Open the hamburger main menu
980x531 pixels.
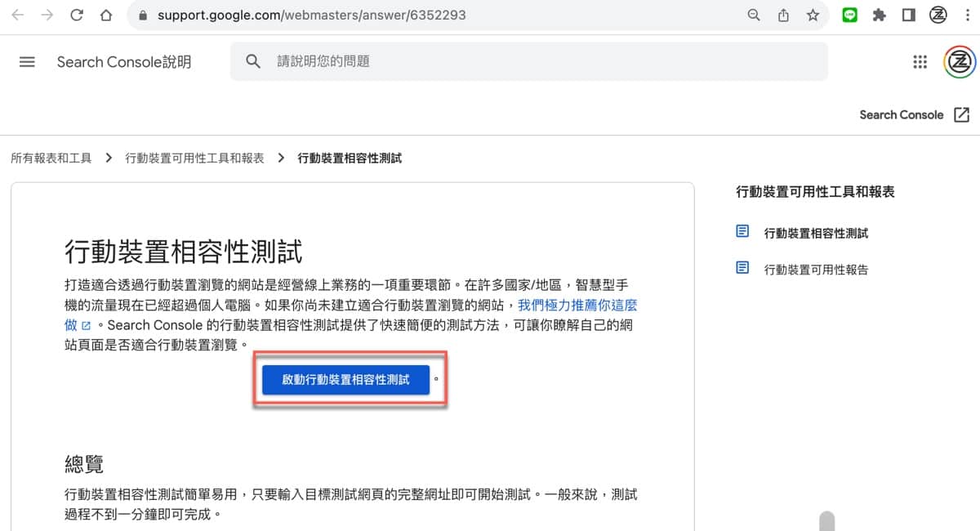[x=27, y=62]
